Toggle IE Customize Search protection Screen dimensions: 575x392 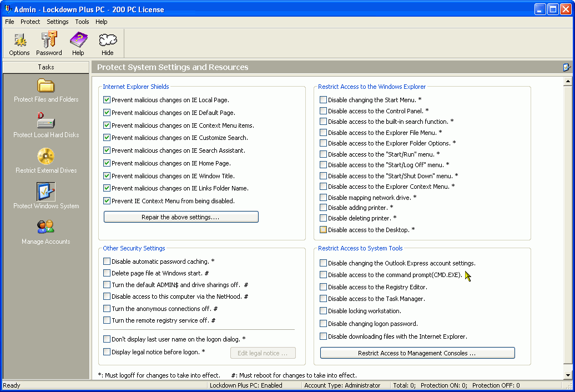click(x=107, y=138)
